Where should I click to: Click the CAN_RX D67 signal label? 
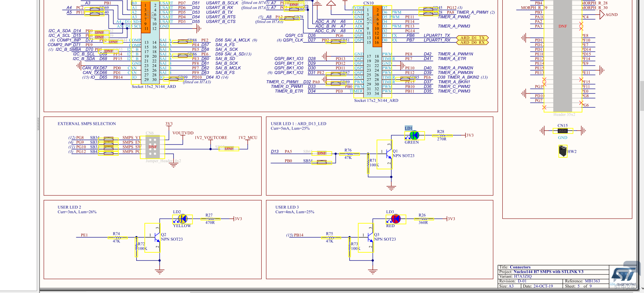(95, 68)
